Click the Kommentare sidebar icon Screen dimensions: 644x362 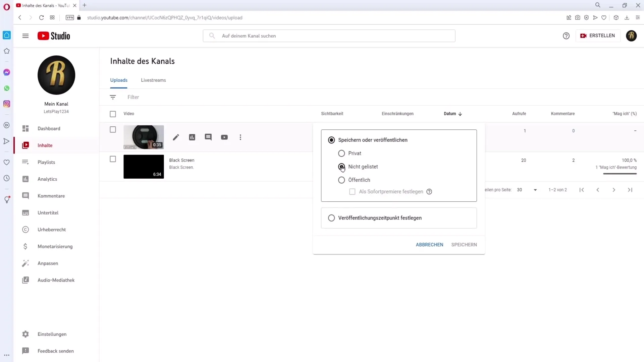pyautogui.click(x=25, y=195)
